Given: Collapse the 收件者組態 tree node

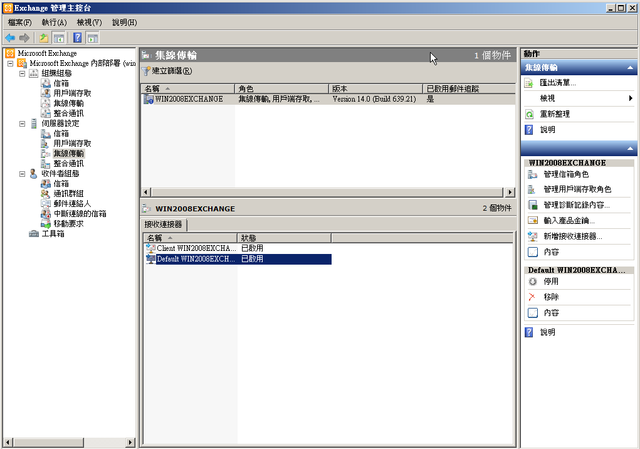Looking at the screenshot, I should [x=22, y=174].
